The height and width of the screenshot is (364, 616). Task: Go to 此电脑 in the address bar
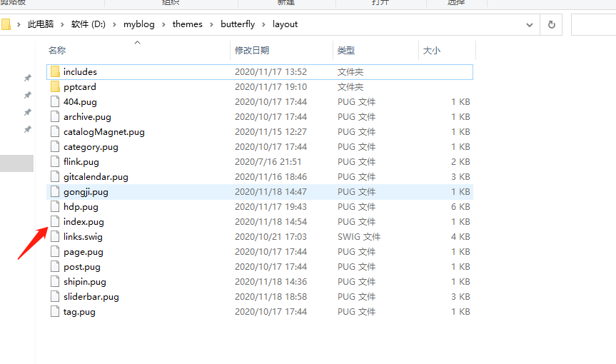(x=41, y=24)
